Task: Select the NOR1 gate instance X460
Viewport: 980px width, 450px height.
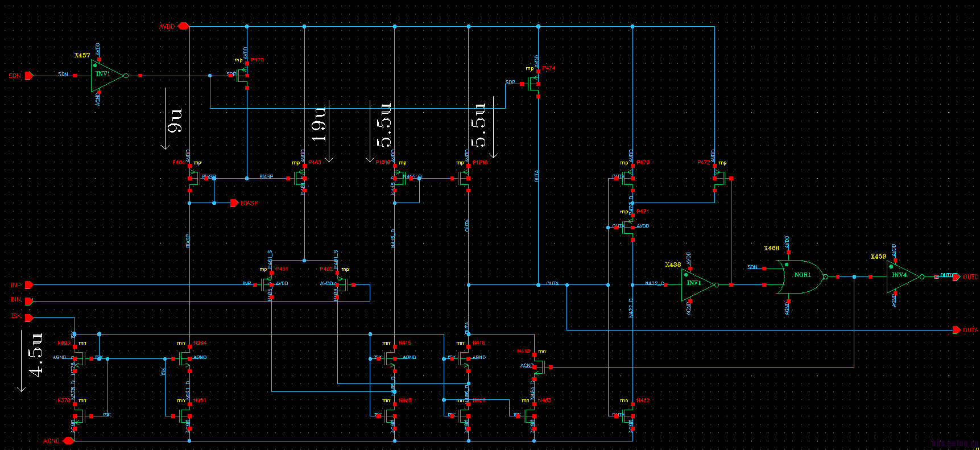Action: point(802,276)
